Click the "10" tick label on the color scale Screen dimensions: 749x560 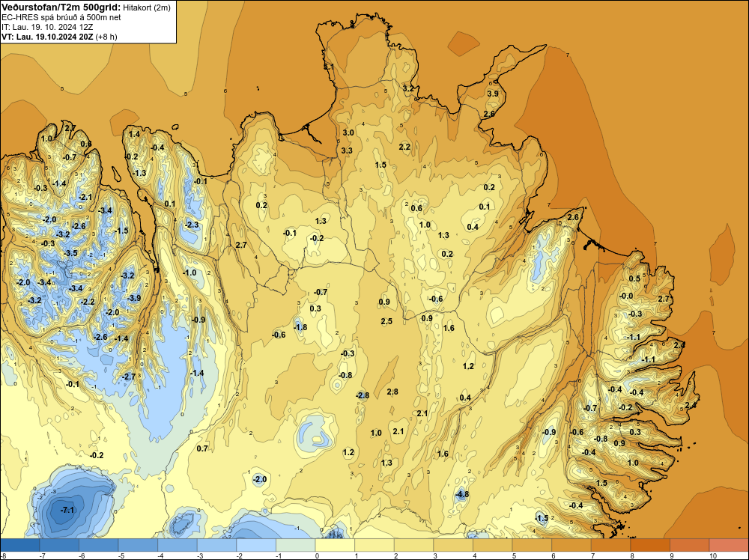713,556
